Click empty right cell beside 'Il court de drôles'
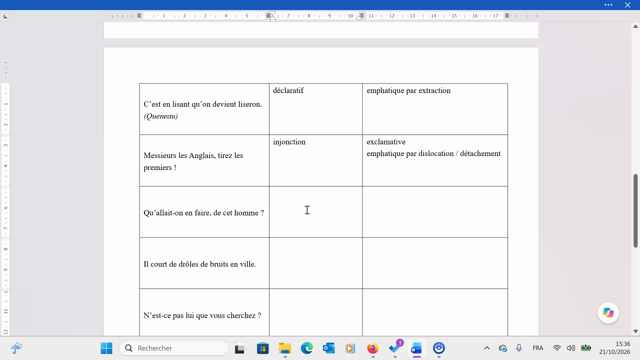Image resolution: width=640 pixels, height=360 pixels. (435, 263)
